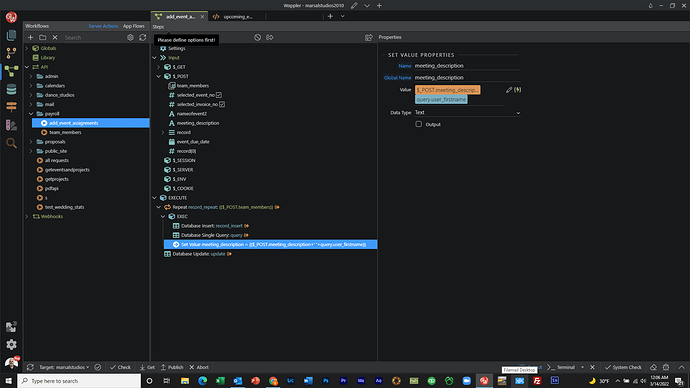Open Excel from the taskbar
This screenshot has height=388, width=690.
[x=220, y=381]
